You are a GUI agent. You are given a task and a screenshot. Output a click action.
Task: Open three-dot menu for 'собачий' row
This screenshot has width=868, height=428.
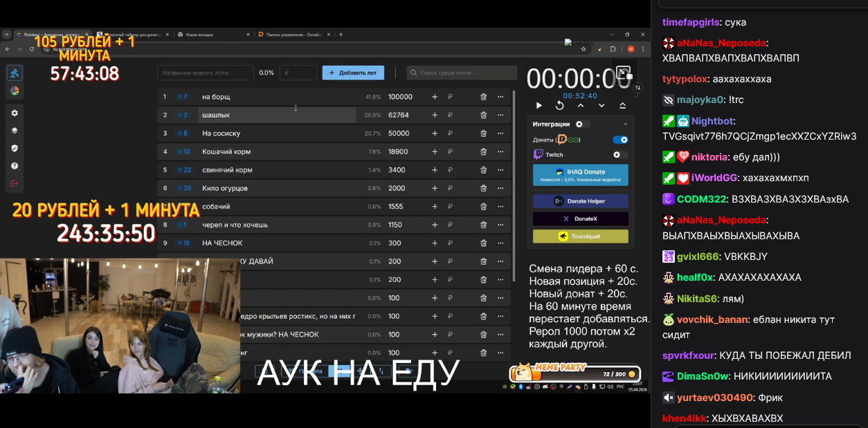500,207
